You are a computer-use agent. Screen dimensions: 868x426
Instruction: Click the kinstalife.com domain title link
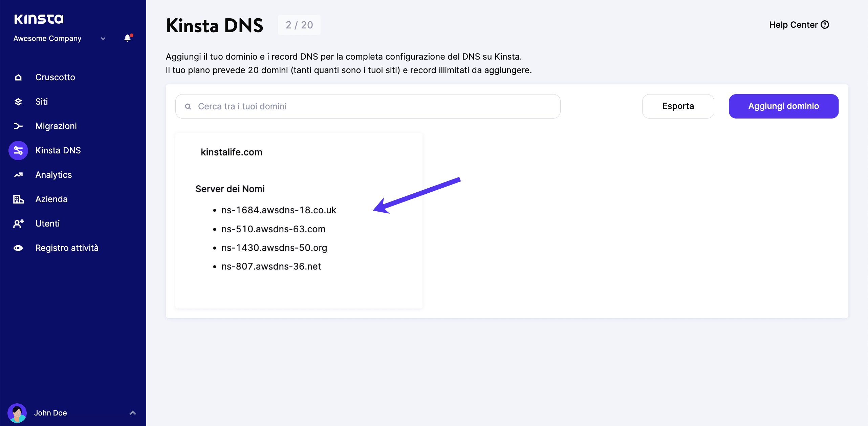[232, 152]
